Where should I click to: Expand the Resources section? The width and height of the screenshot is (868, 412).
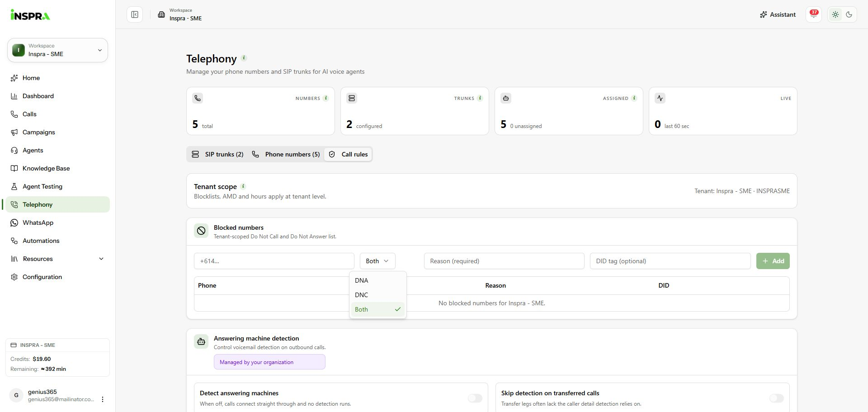(x=57, y=259)
